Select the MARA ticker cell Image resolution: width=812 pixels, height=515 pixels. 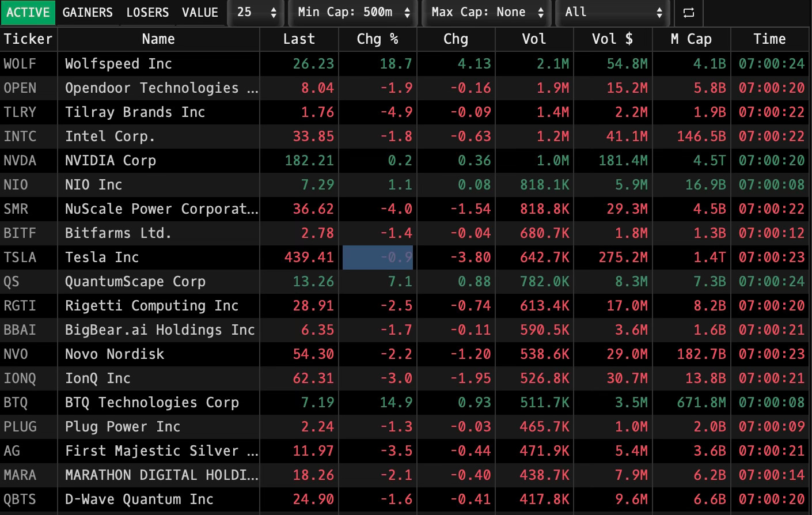28,475
